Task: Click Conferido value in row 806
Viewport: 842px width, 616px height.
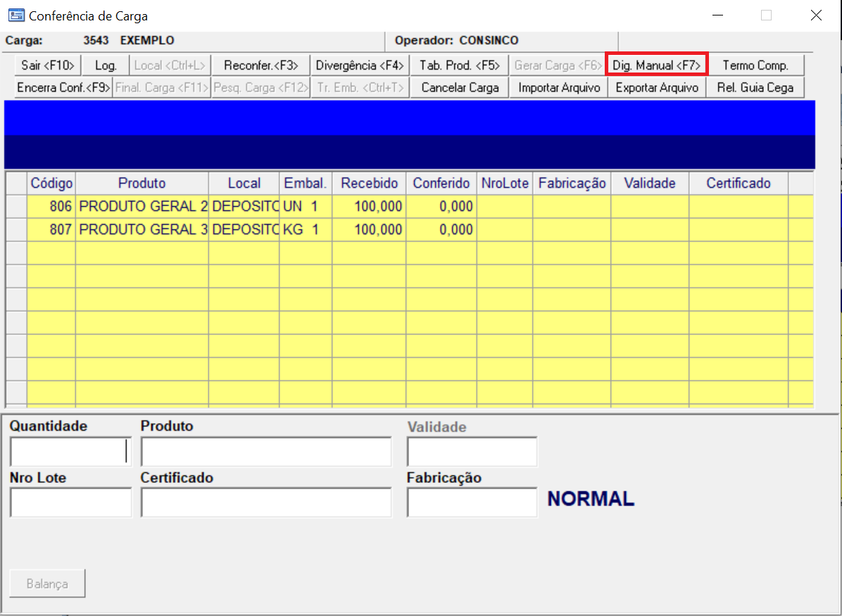Action: pyautogui.click(x=441, y=206)
